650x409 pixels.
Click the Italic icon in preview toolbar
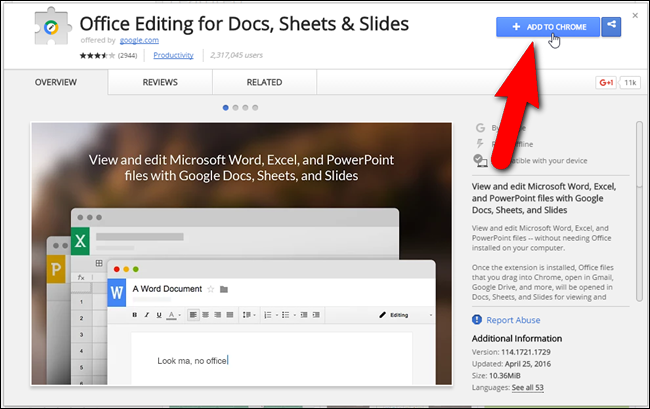pos(146,315)
